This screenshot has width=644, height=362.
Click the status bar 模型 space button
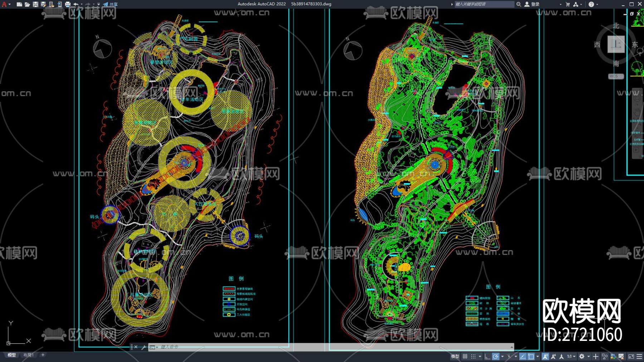[455, 357]
